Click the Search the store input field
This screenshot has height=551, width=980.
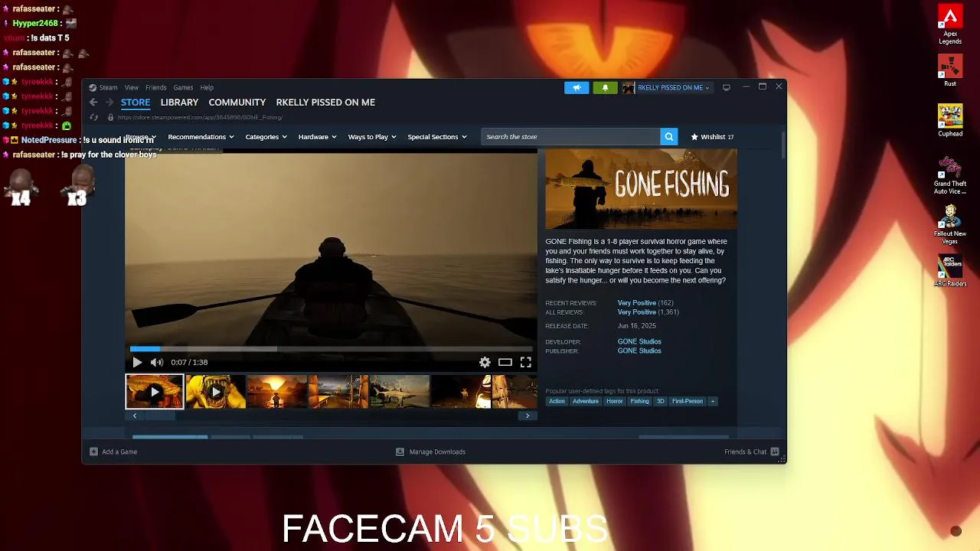tap(571, 137)
